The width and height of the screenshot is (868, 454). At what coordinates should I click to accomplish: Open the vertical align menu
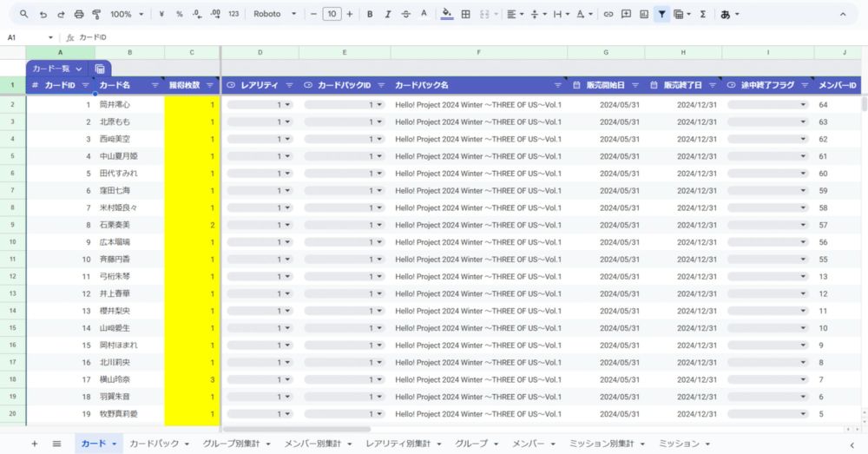538,15
